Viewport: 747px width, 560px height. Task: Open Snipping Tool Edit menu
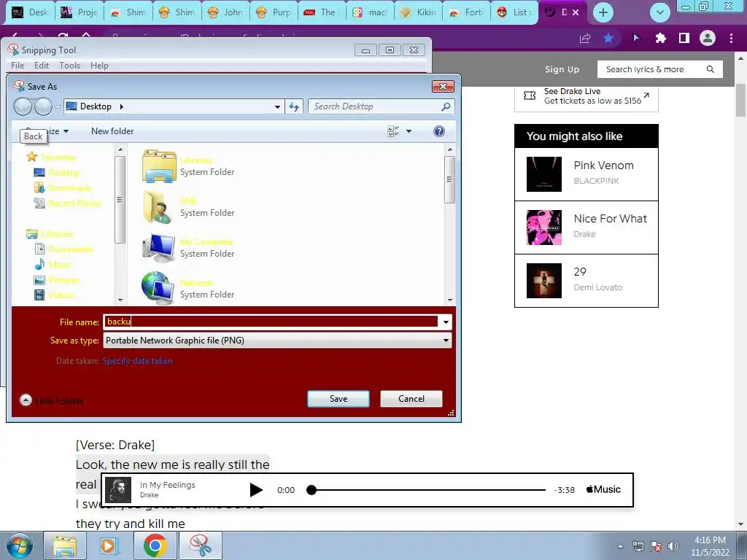pos(42,65)
